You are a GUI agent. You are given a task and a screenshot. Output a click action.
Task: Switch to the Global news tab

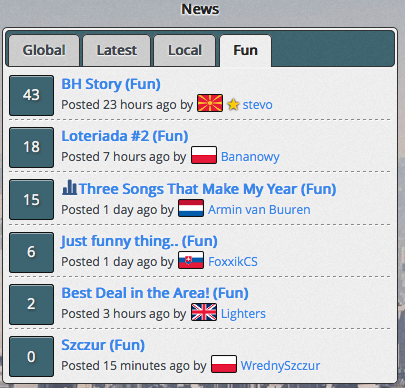click(x=44, y=50)
